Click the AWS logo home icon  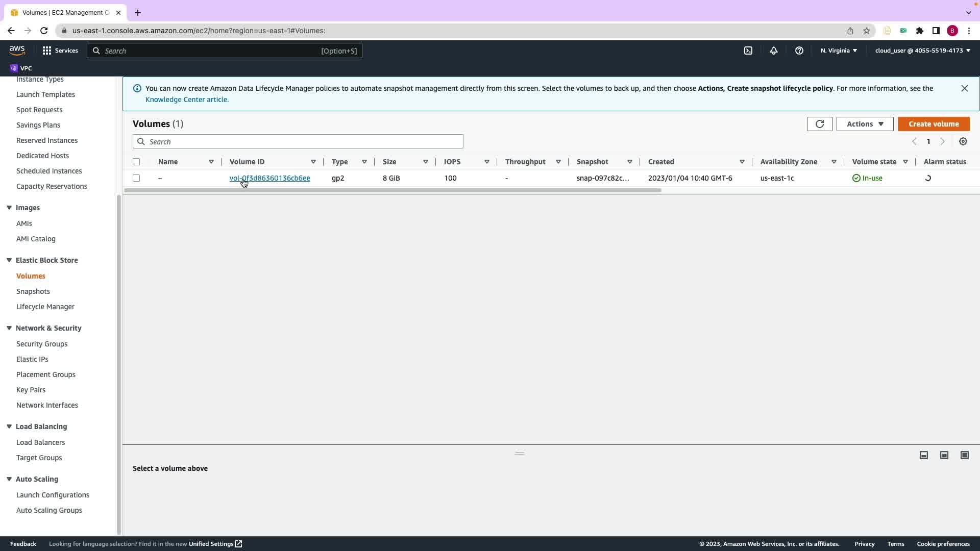click(17, 50)
